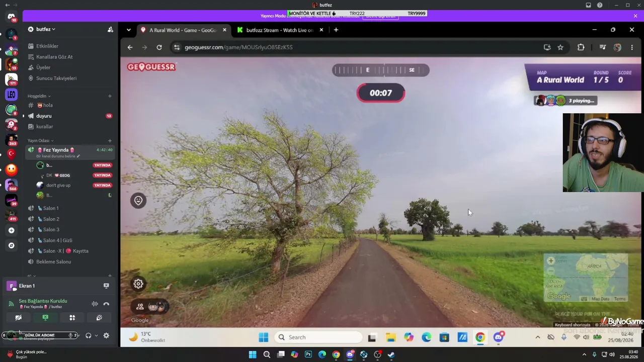Screen dimensions: 644x362
Task: Open Steam from outer taskbar
Action: pos(391,354)
